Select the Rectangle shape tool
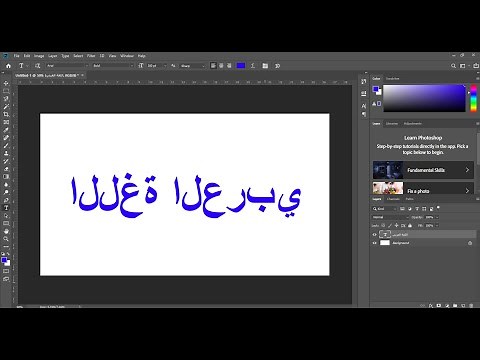This screenshot has height=360, width=480. [x=6, y=223]
